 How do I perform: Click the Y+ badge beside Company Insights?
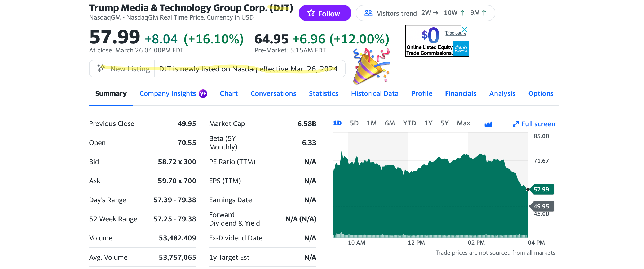[x=203, y=94]
